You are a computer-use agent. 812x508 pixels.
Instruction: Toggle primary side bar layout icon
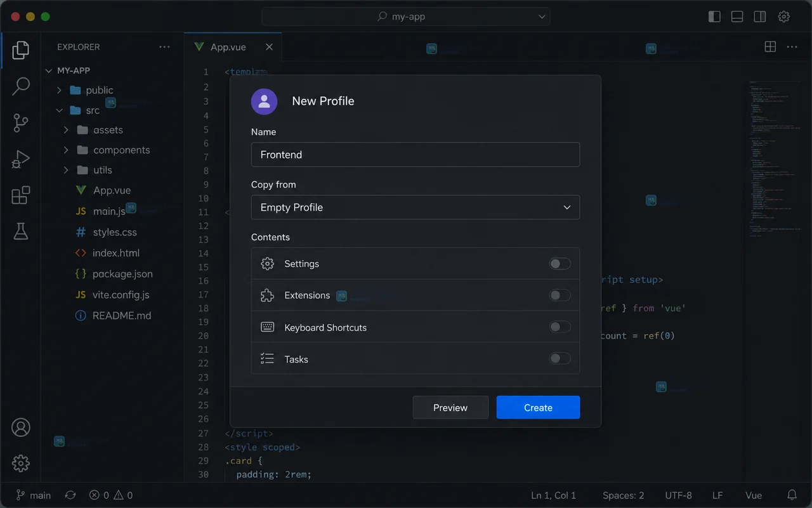coord(714,16)
